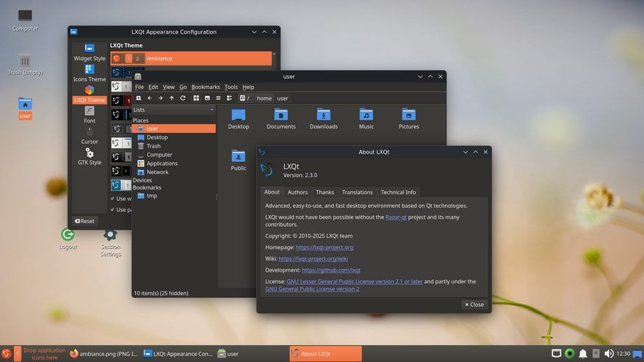Open the Session Settings desktop icon
644x362 pixels.
pos(110,242)
